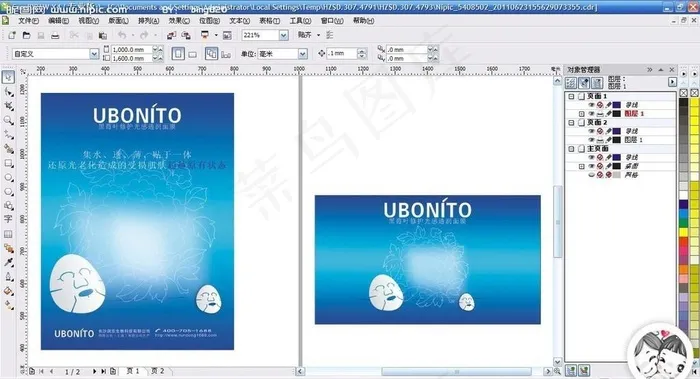Image resolution: width=700 pixels, height=379 pixels.
Task: Collapse the 页面 2 tree node
Action: (571, 122)
